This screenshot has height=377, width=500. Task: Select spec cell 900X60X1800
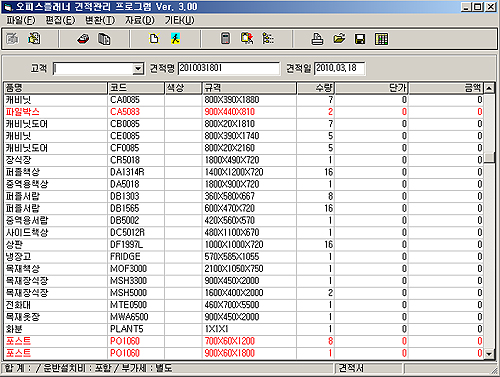tap(230, 353)
